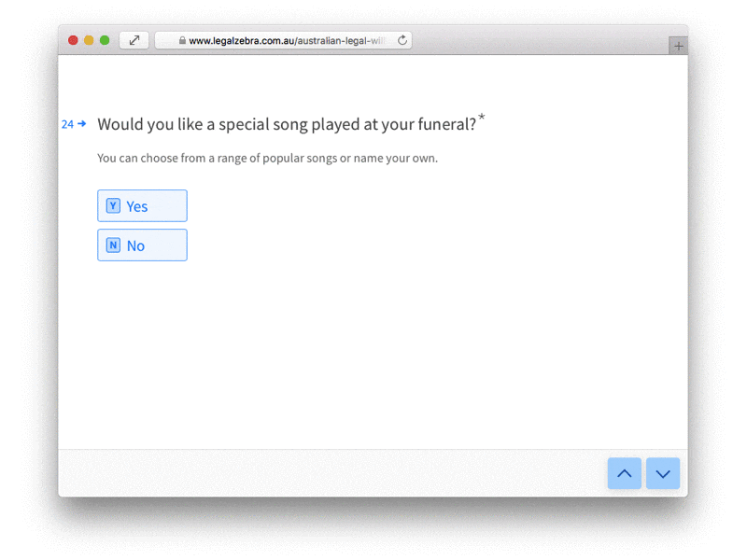Reload the page using refresh icon
The width and height of the screenshot is (747, 560).
pos(402,41)
